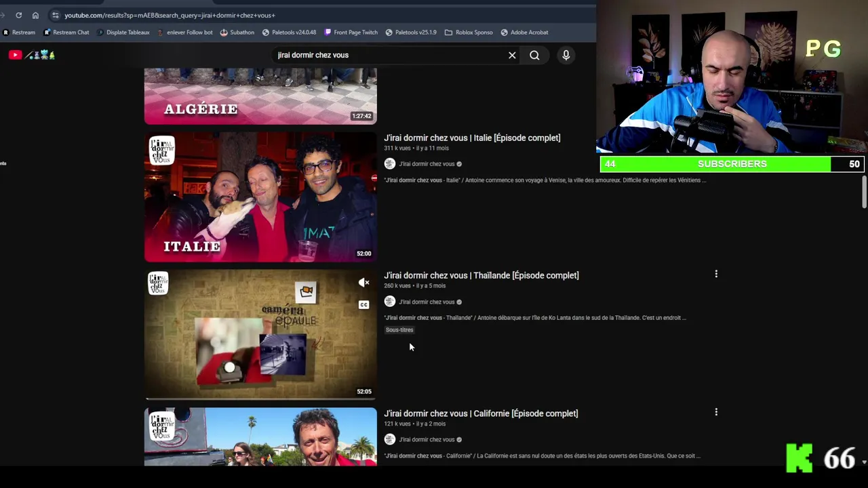This screenshot has width=868, height=488.
Task: Clear the YouTube search text
Action: (512, 55)
